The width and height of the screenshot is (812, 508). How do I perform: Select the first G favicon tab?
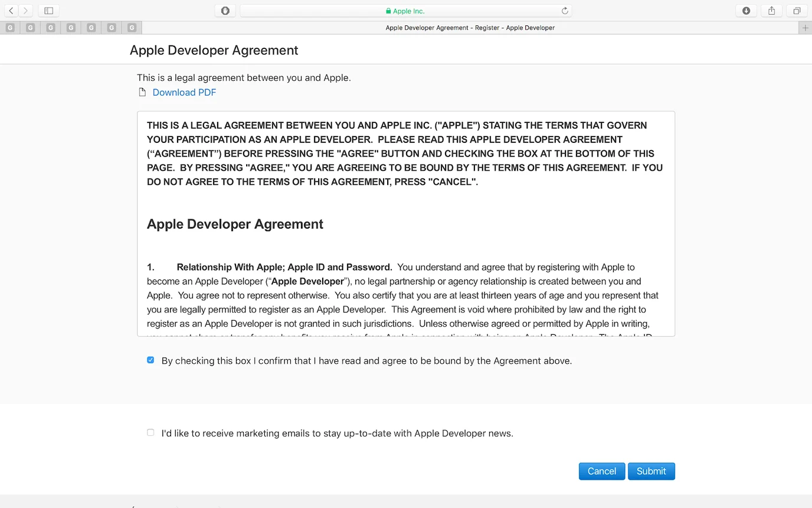point(9,27)
